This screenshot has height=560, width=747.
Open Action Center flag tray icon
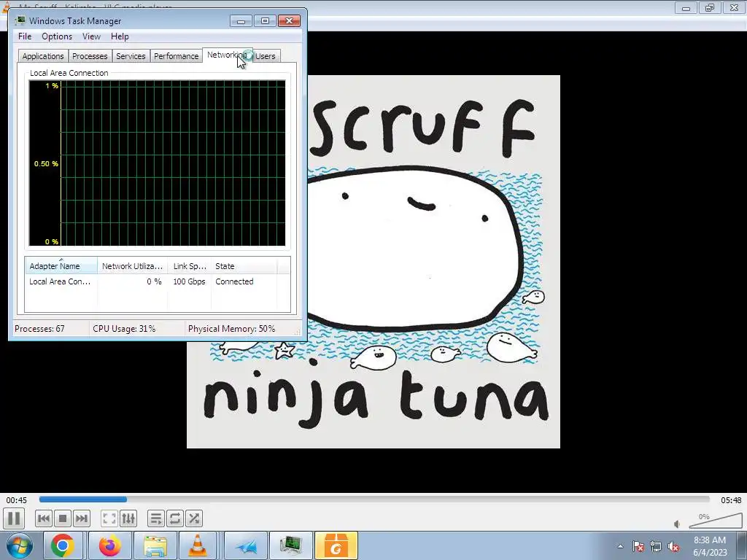(638, 546)
